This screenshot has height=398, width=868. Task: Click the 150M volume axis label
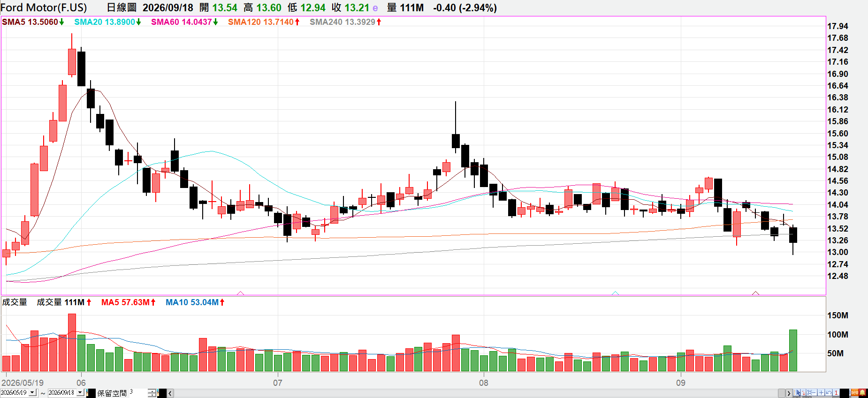pos(838,315)
